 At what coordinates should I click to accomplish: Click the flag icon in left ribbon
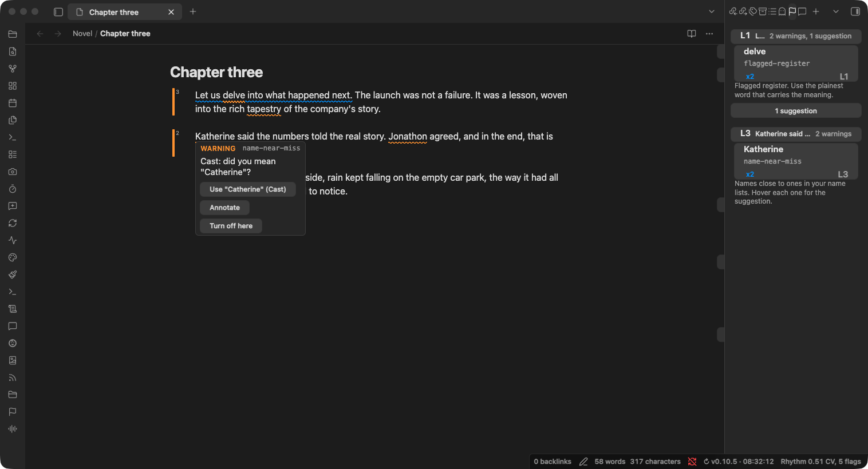coord(13,412)
